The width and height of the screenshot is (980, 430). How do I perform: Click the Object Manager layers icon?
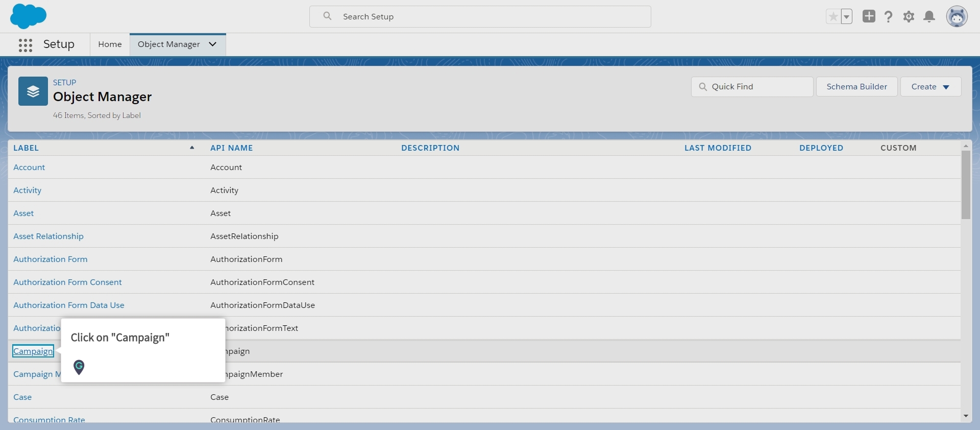[33, 91]
